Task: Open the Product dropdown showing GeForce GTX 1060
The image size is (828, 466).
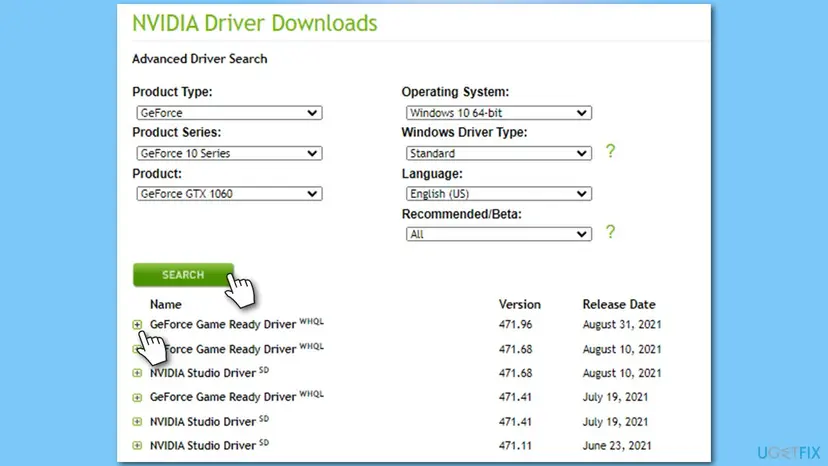Action: click(x=229, y=194)
